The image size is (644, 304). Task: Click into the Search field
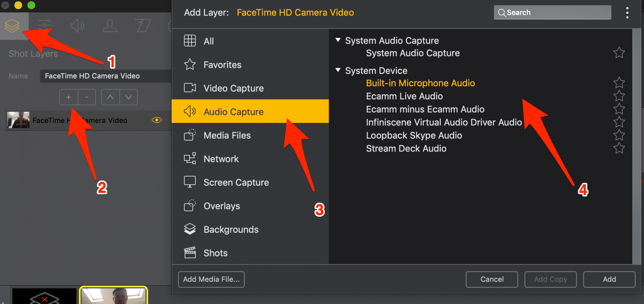pyautogui.click(x=552, y=13)
